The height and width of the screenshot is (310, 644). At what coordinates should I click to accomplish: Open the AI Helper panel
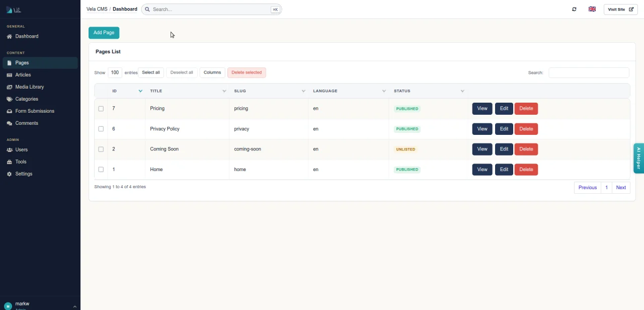pyautogui.click(x=638, y=158)
